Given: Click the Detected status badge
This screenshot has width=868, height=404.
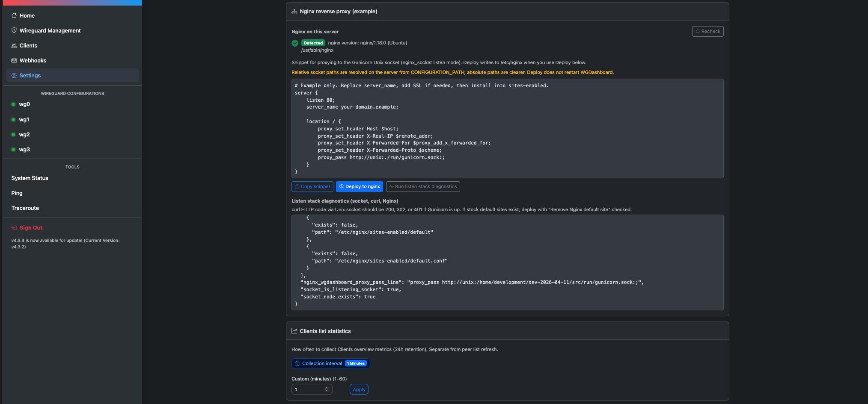Looking at the screenshot, I should coord(313,43).
